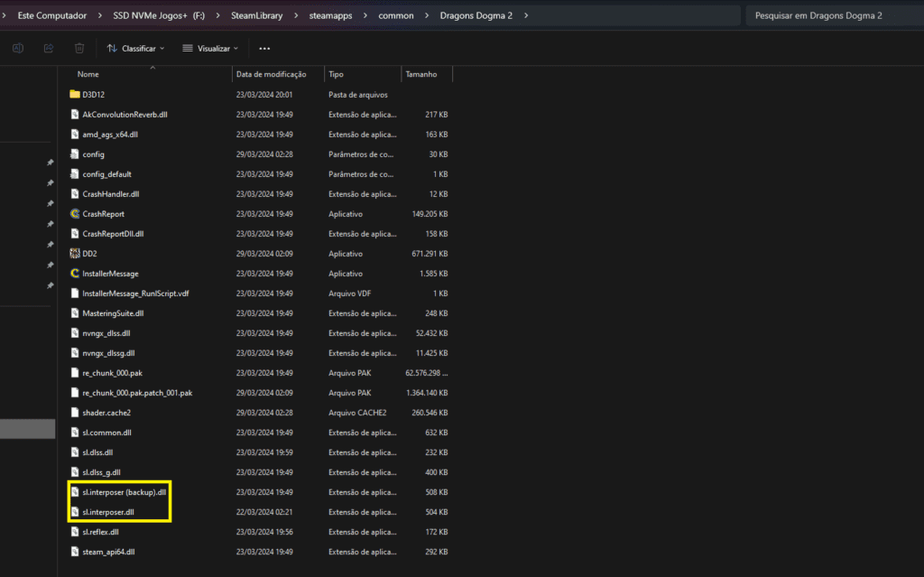
Task: Select the sl.dlss_g.dll file name
Action: click(x=101, y=472)
